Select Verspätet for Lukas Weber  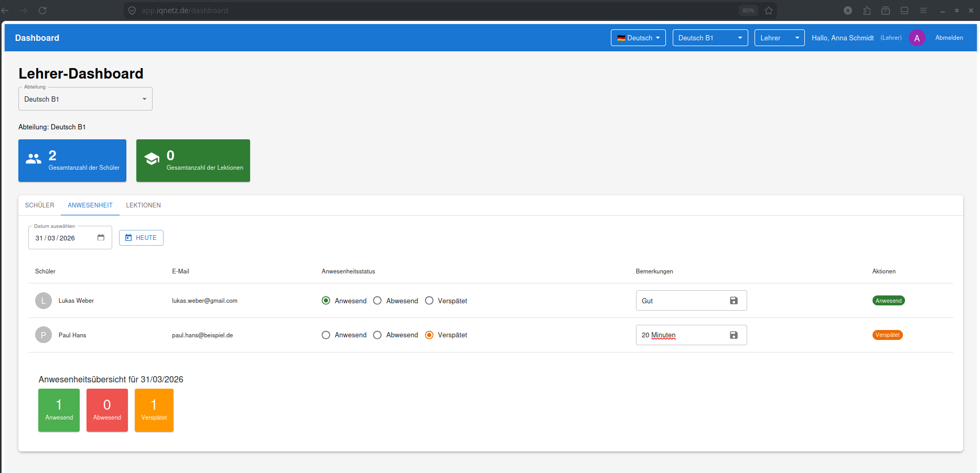tap(429, 301)
